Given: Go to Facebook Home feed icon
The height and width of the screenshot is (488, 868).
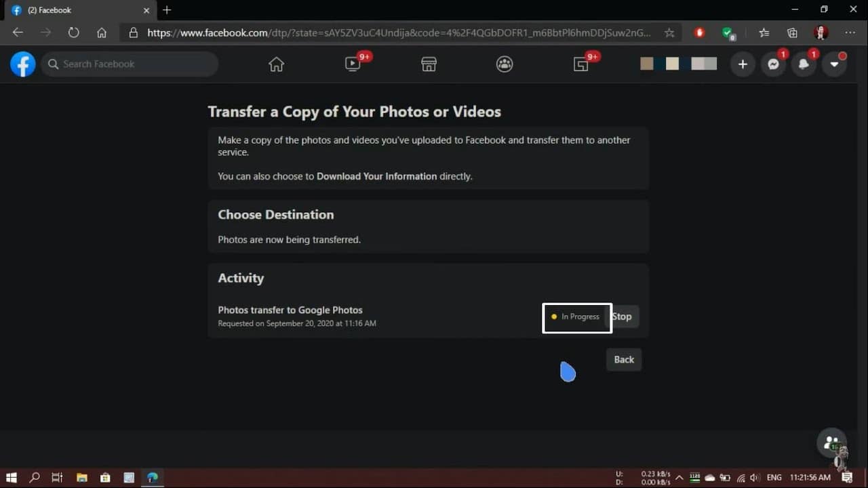Looking at the screenshot, I should [x=276, y=64].
